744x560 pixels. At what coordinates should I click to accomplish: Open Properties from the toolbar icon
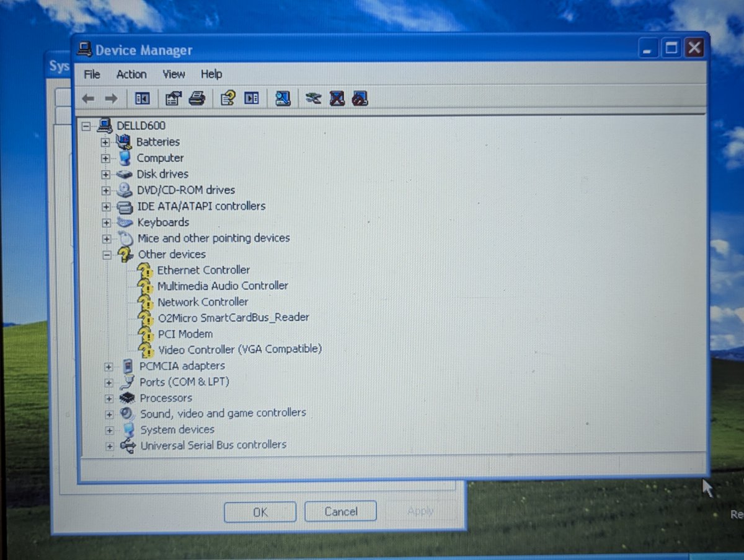coord(174,98)
